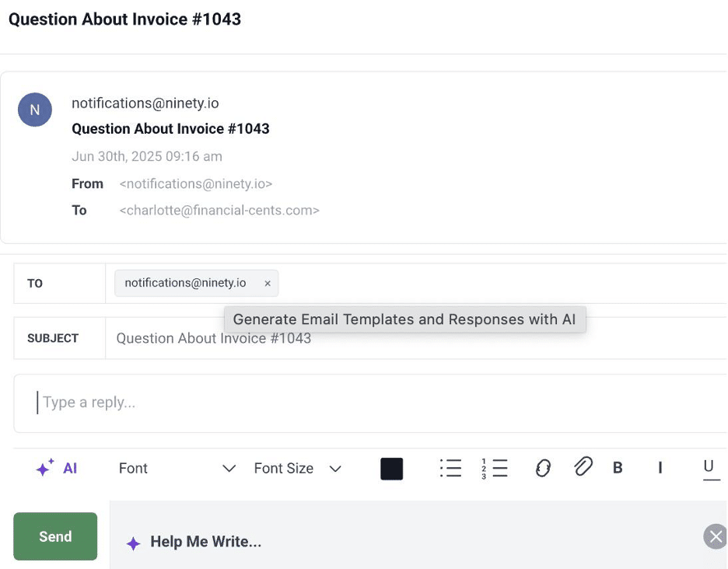Toggle underline formatting
This screenshot has width=728, height=569.
[x=711, y=469]
